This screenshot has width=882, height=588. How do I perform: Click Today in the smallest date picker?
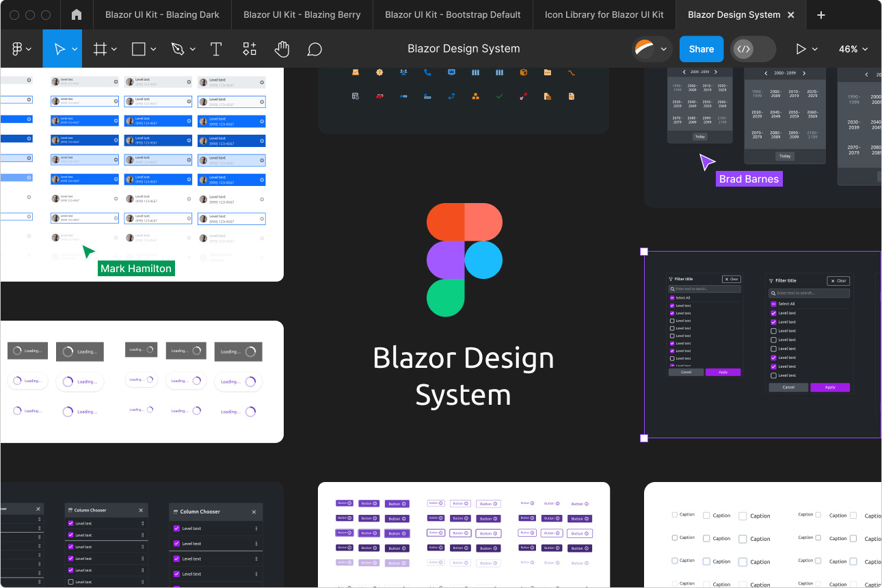[699, 137]
